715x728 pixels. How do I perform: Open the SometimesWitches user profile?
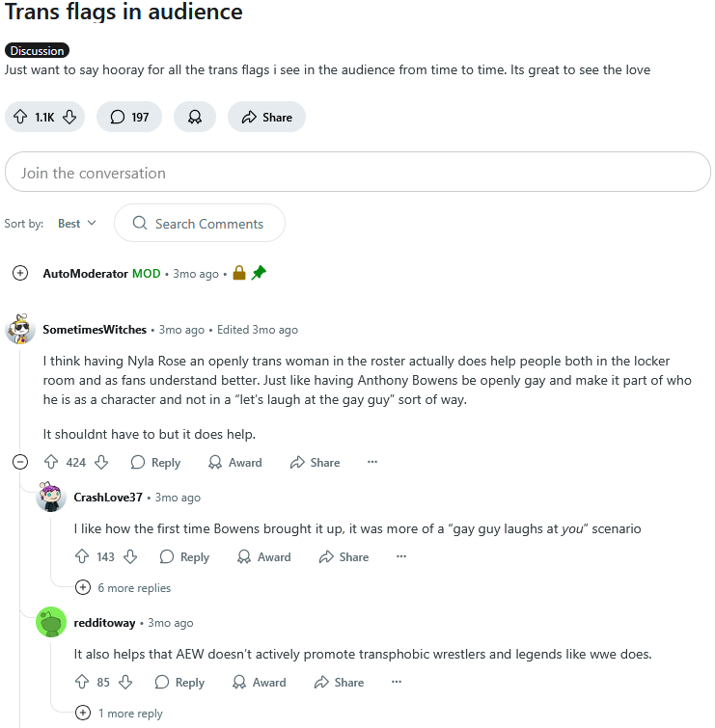[x=95, y=329]
